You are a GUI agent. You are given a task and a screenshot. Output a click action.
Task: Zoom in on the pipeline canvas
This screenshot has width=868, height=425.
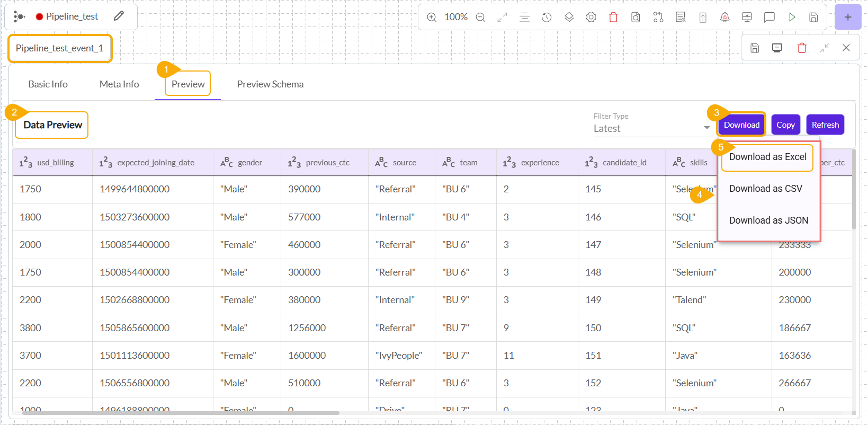(432, 17)
